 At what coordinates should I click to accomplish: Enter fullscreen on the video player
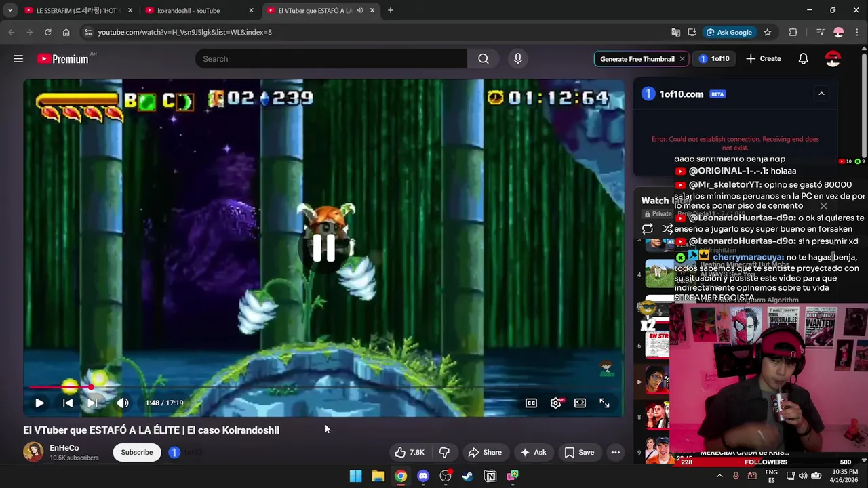click(x=604, y=403)
